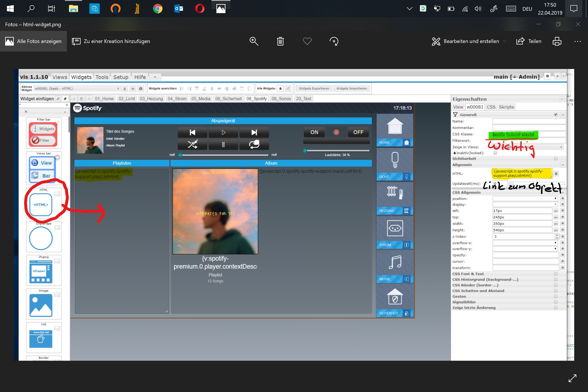This screenshot has width=588, height=392.
Task: Rotate the image using the rotate icon
Action: tap(334, 41)
